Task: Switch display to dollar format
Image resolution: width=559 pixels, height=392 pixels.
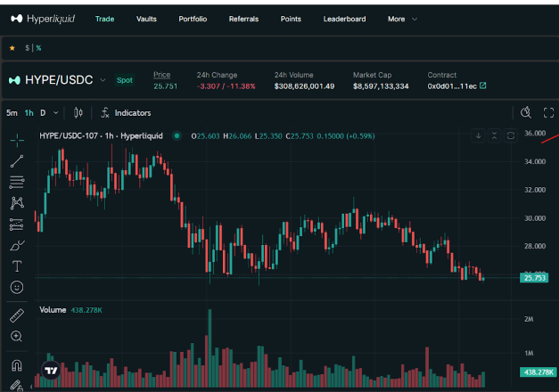Action: pos(28,48)
